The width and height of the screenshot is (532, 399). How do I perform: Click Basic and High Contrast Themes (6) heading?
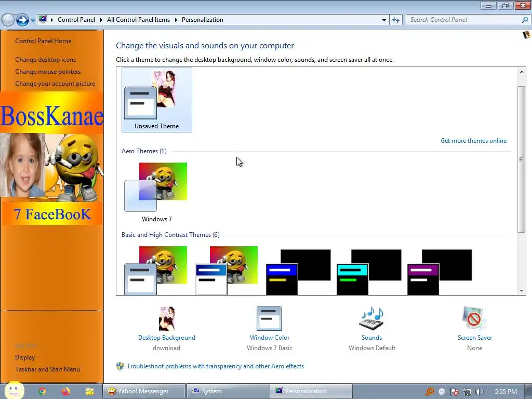pyautogui.click(x=170, y=235)
